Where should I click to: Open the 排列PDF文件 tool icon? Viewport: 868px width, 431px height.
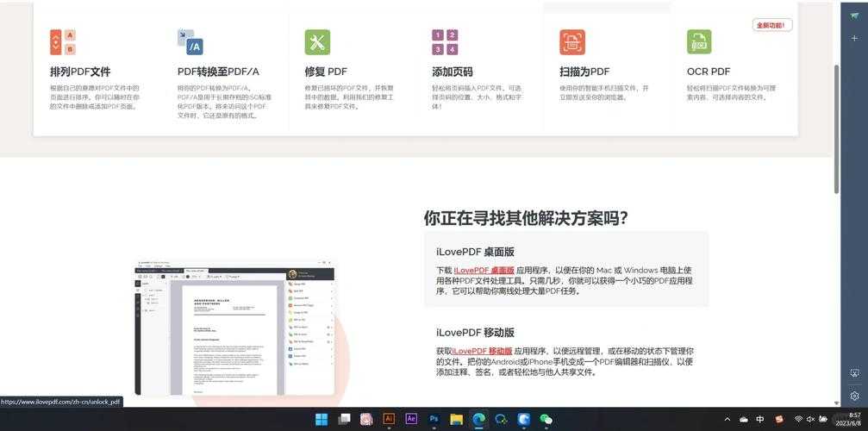point(62,42)
